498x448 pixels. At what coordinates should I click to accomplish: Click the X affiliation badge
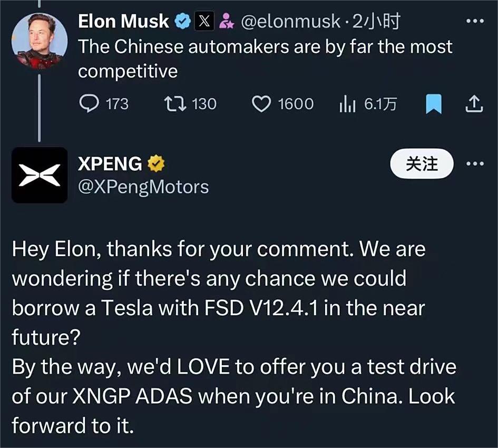coord(204,22)
